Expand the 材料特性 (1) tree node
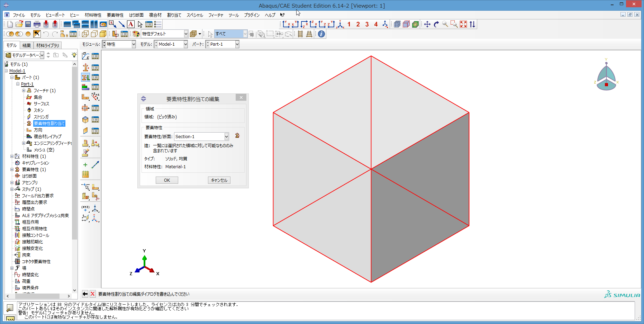Screen dimensions: 644x324 12,156
